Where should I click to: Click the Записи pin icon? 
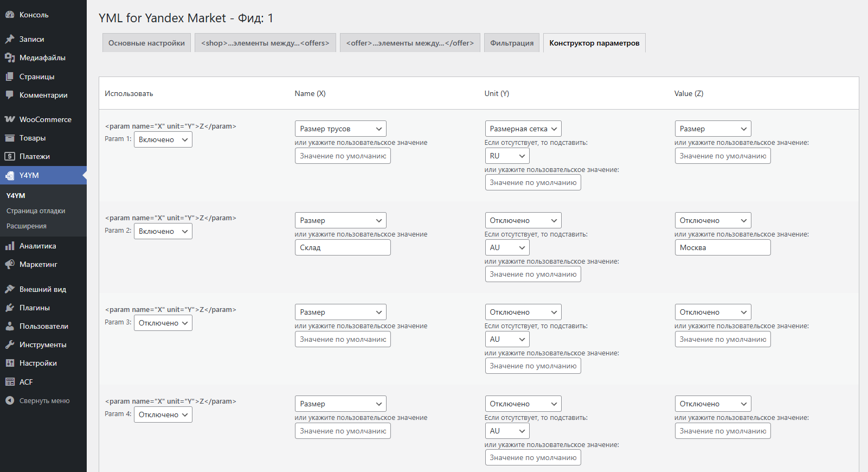tap(10, 39)
